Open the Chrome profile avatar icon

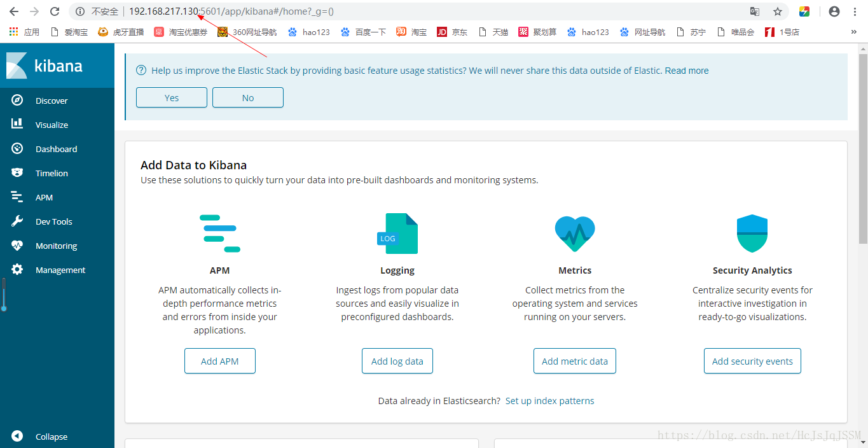834,11
